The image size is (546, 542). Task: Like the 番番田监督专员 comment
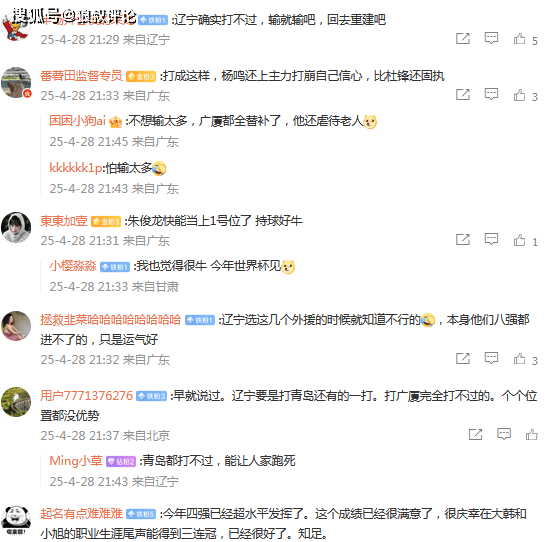(519, 95)
